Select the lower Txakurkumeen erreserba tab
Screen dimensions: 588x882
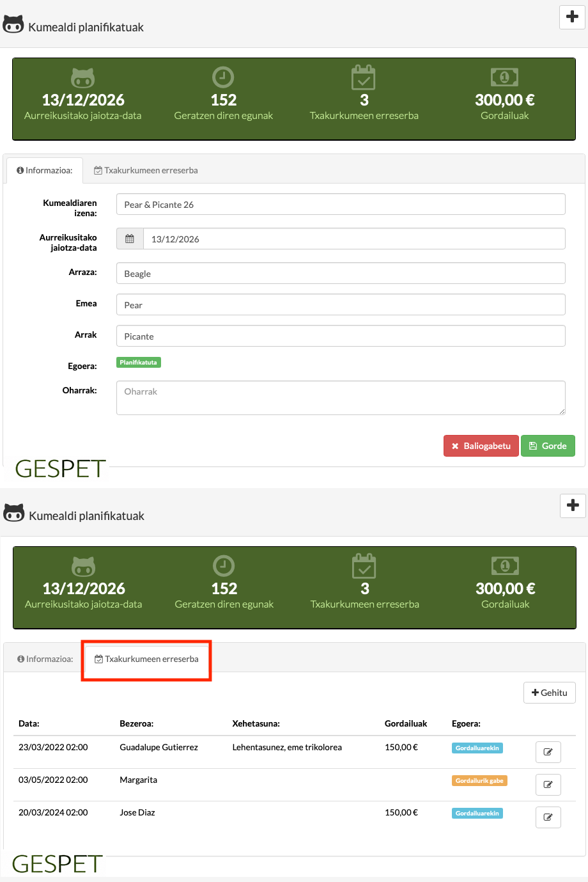[146, 659]
